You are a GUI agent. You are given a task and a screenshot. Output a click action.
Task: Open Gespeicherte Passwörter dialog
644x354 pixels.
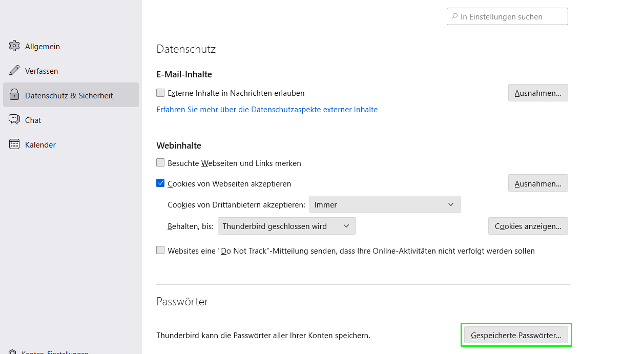click(x=516, y=336)
